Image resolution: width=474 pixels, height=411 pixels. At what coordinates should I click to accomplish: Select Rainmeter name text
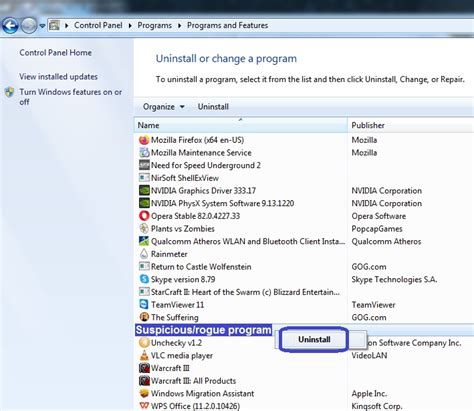click(x=169, y=254)
